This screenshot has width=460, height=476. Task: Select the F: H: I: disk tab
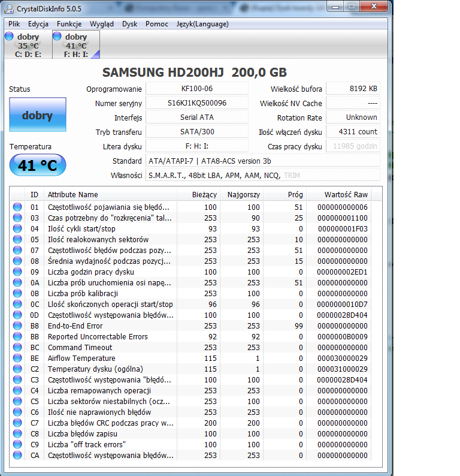click(76, 44)
